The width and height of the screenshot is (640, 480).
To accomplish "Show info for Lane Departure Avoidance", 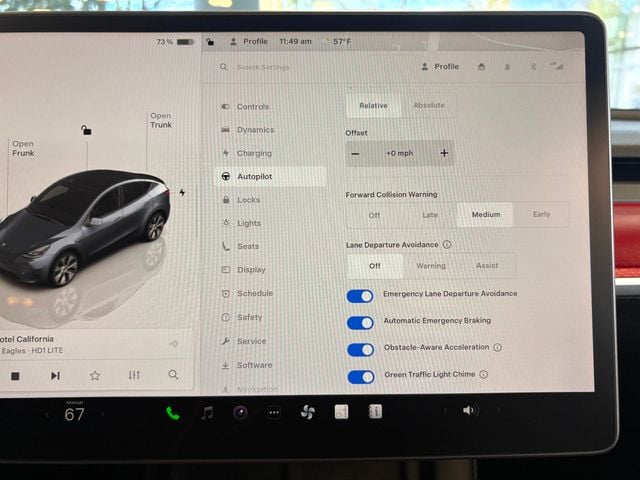I will coord(447,244).
